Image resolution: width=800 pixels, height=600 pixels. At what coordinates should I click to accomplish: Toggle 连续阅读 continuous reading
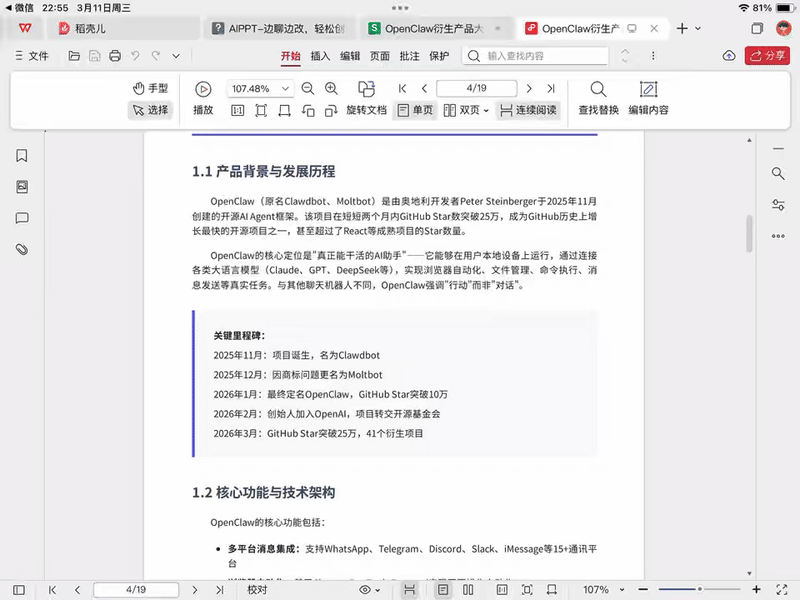coord(528,110)
